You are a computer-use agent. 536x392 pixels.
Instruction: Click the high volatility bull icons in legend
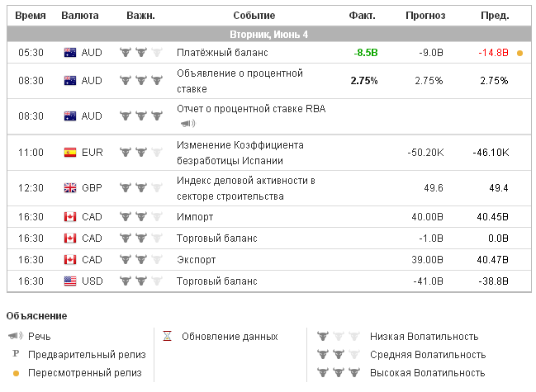338,373
